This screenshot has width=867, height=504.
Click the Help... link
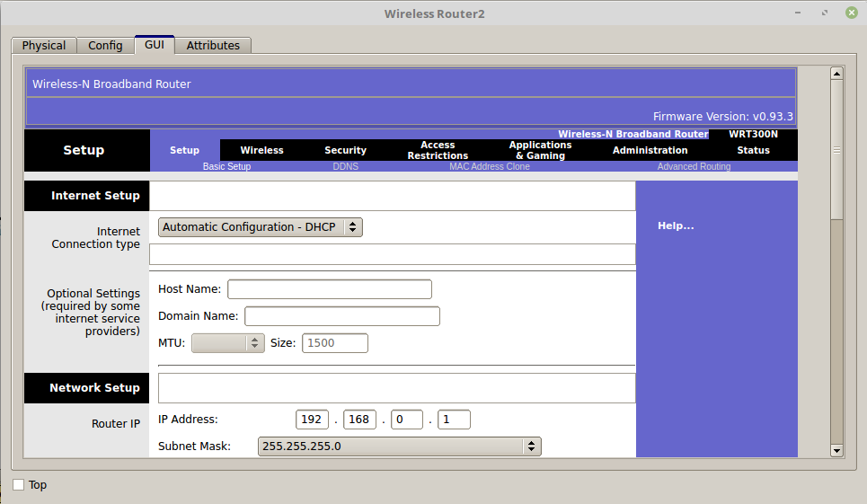point(676,225)
